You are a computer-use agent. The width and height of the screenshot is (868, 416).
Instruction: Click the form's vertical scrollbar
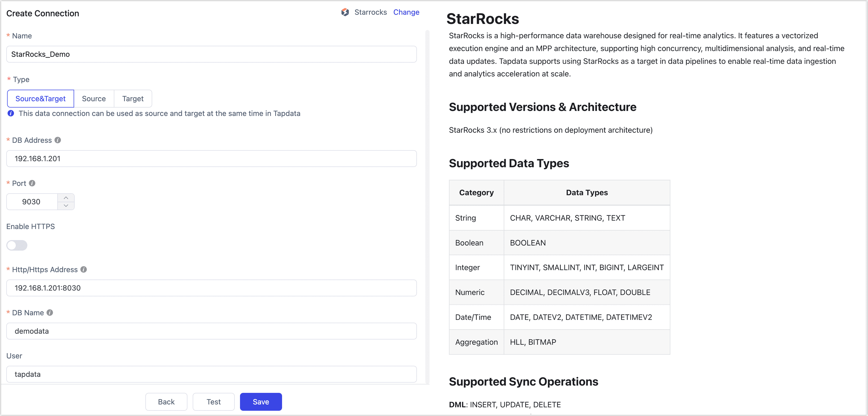427,206
